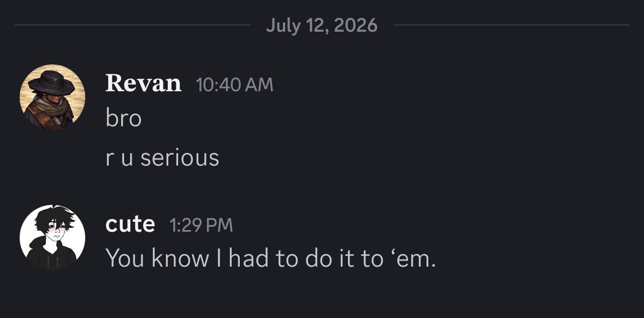This screenshot has height=318, width=644.
Task: Click the word "serious" in Revan's message
Action: (x=180, y=158)
